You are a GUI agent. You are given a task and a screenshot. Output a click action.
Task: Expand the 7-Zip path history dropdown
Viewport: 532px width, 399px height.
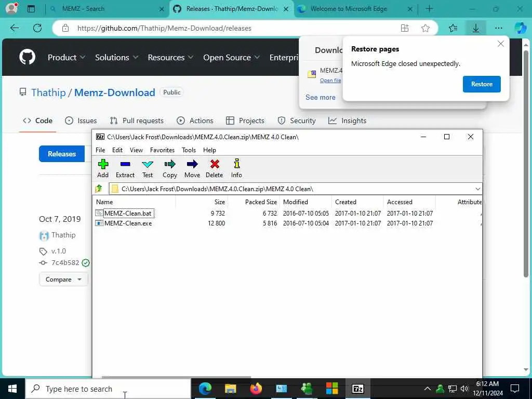[x=478, y=189]
